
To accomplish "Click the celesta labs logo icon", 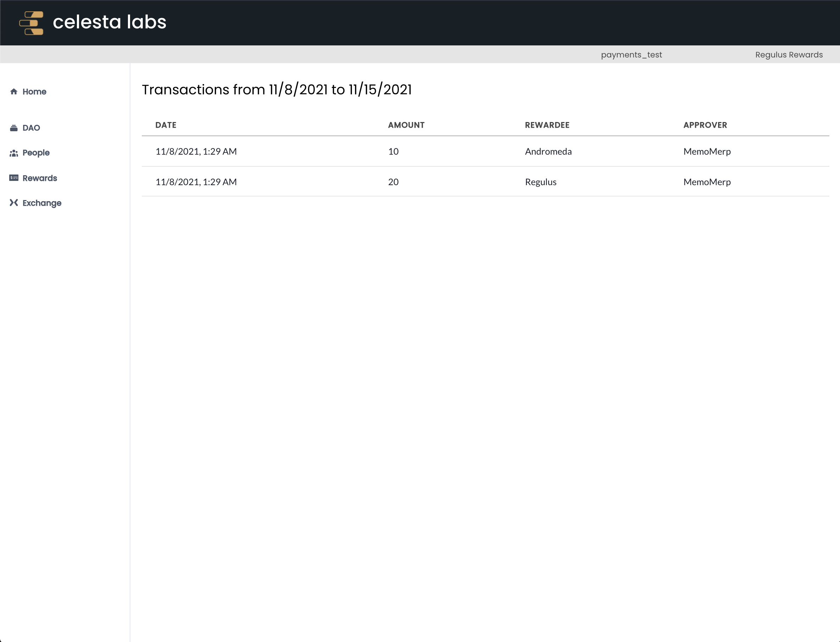I will (31, 23).
